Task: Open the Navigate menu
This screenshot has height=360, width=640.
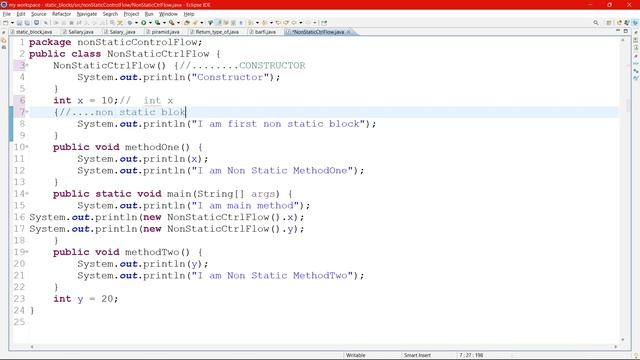Action: point(87,14)
